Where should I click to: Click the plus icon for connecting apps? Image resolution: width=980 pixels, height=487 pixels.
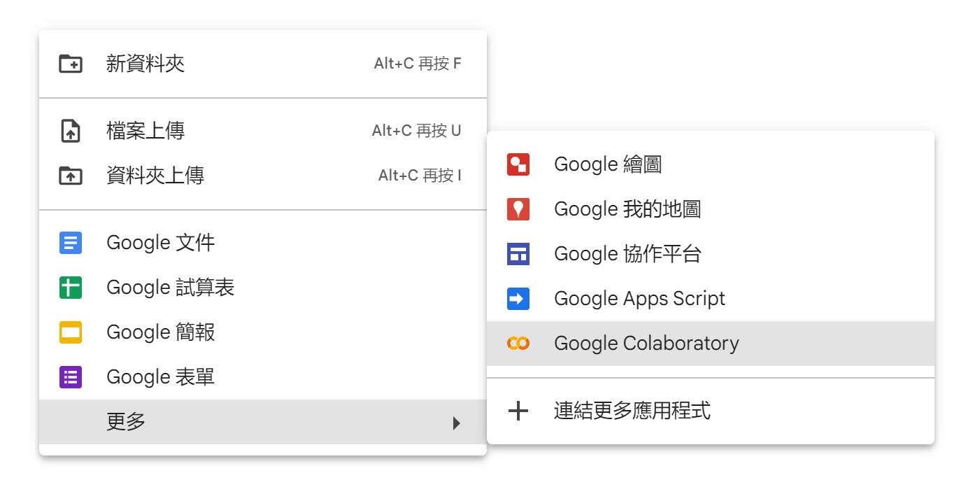[518, 411]
